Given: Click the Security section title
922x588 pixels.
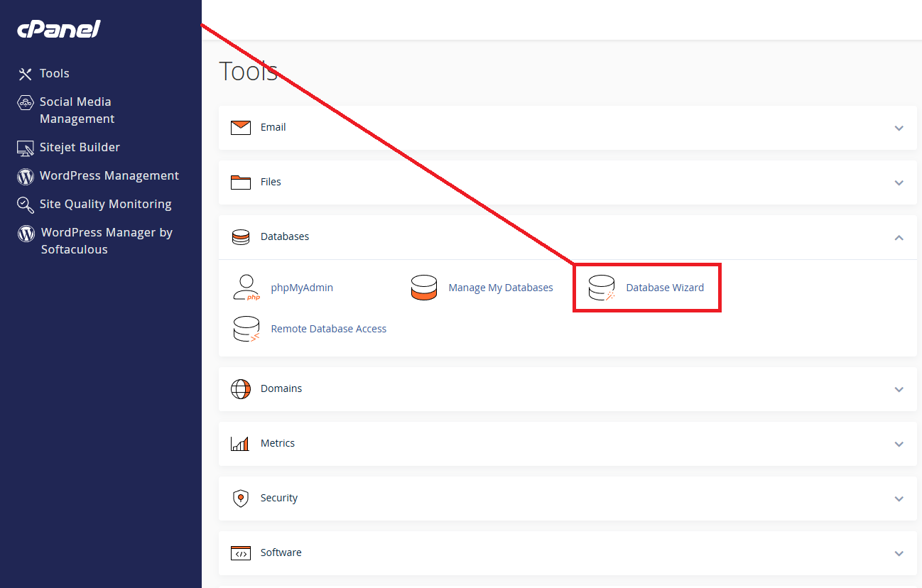Looking at the screenshot, I should point(279,499).
